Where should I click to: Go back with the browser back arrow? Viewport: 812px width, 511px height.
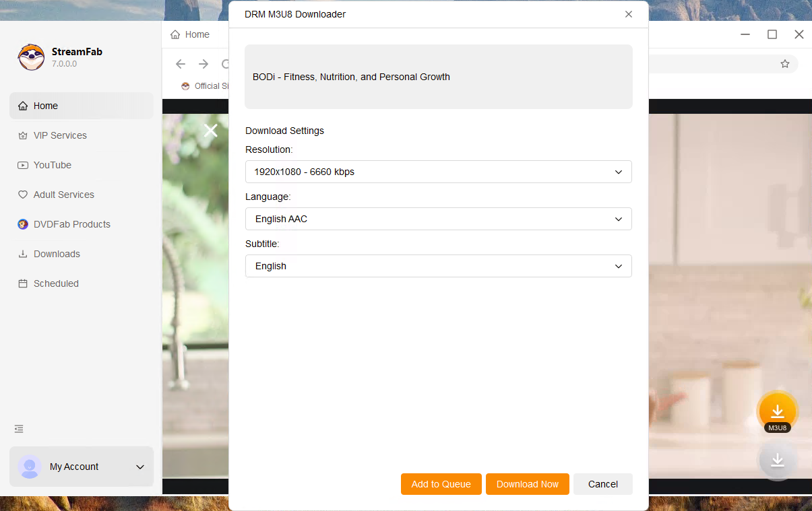181,64
